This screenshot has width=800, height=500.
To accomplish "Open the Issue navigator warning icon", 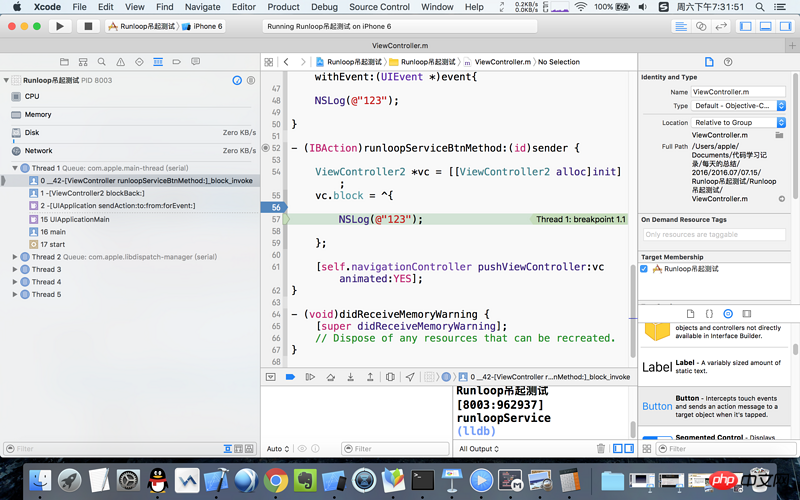I will [x=121, y=62].
